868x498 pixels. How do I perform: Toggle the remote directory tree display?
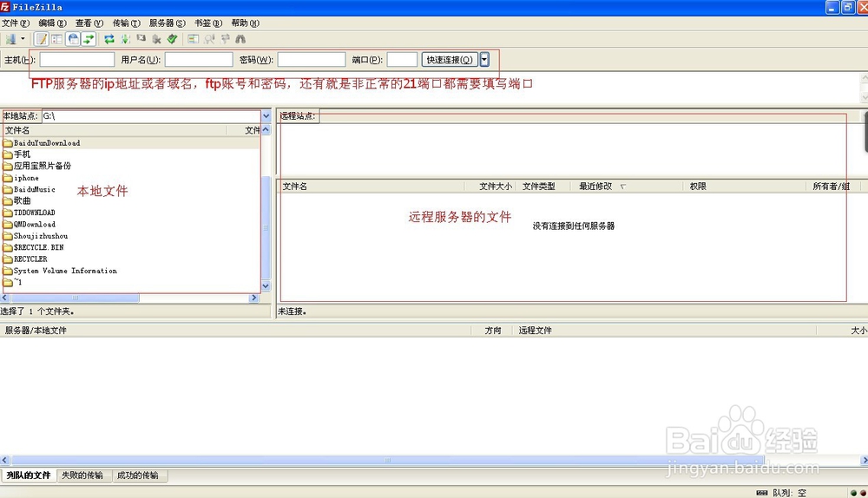(73, 39)
